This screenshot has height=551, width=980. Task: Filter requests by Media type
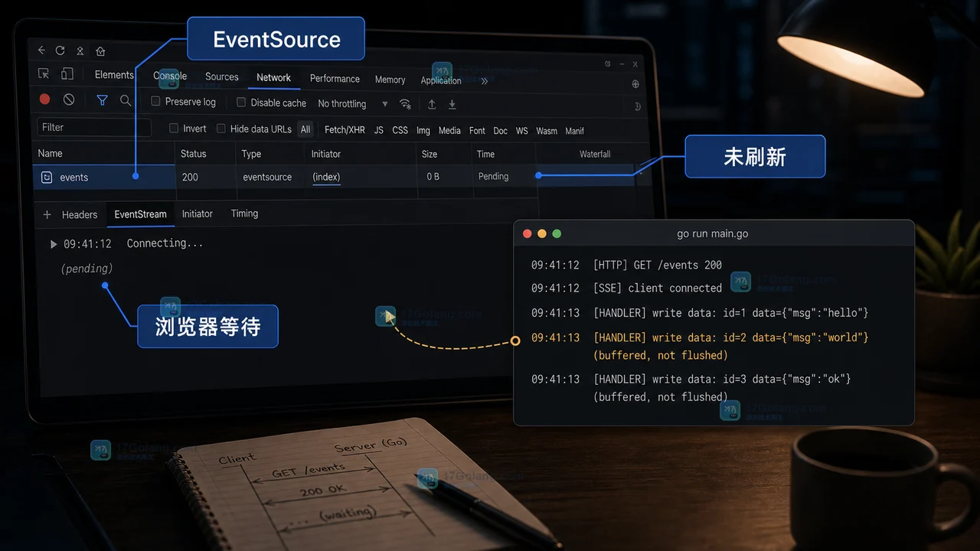449,130
